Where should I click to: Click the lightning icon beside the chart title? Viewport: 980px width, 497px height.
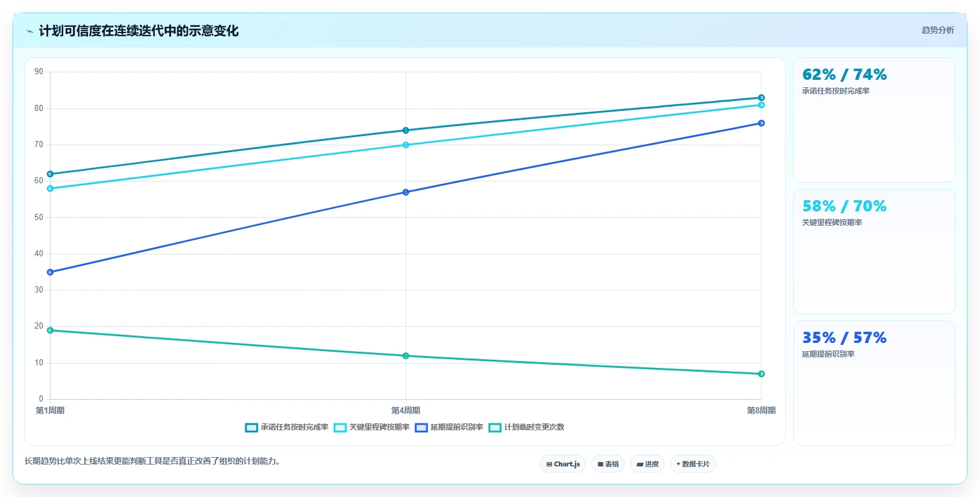pyautogui.click(x=29, y=31)
